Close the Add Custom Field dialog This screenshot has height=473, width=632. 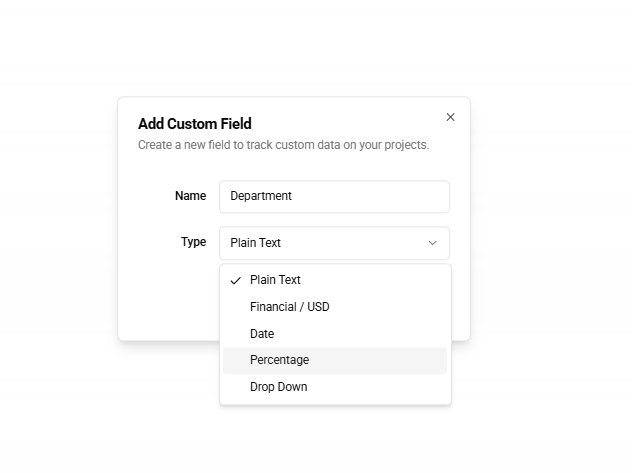pyautogui.click(x=450, y=117)
